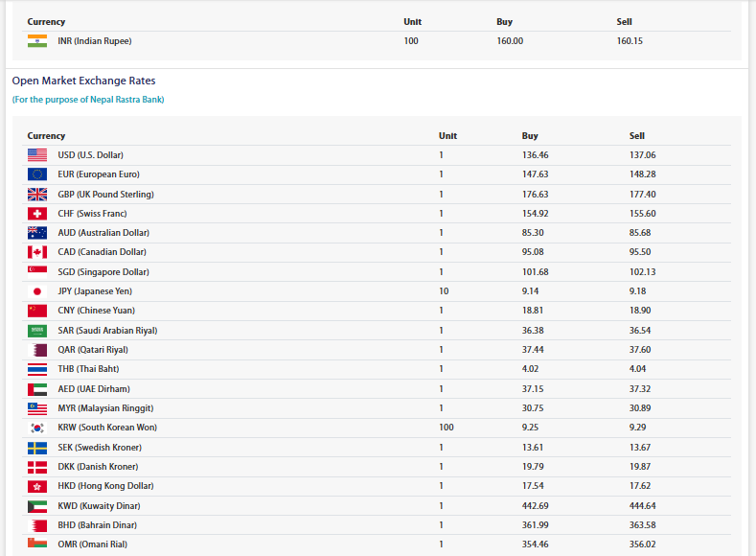Click the European Union flag icon

coord(37,174)
